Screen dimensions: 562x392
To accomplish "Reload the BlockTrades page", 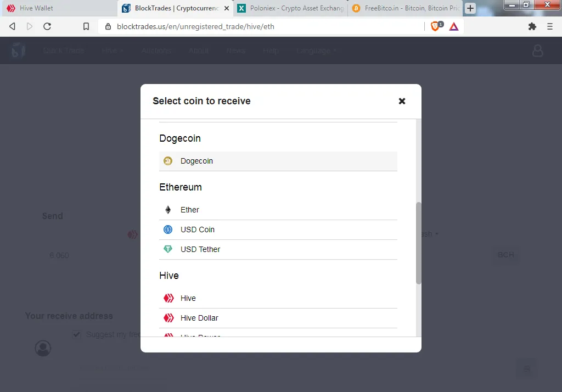I will (x=47, y=26).
